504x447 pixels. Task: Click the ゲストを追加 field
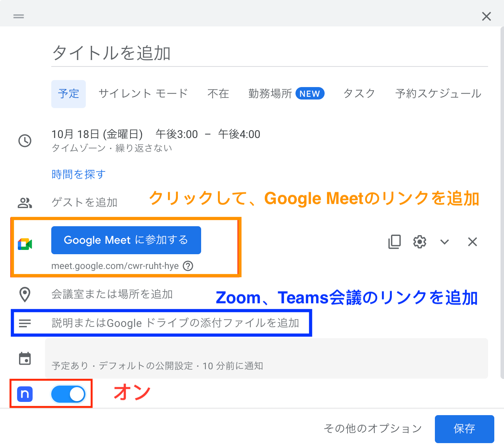85,203
